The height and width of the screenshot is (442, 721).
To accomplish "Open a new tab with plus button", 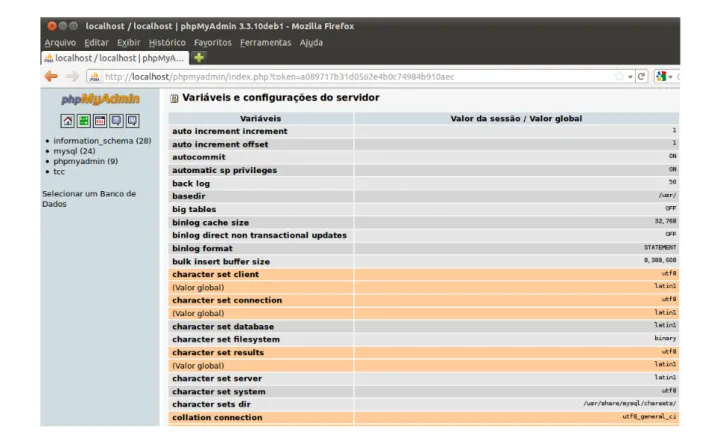I will (x=199, y=58).
